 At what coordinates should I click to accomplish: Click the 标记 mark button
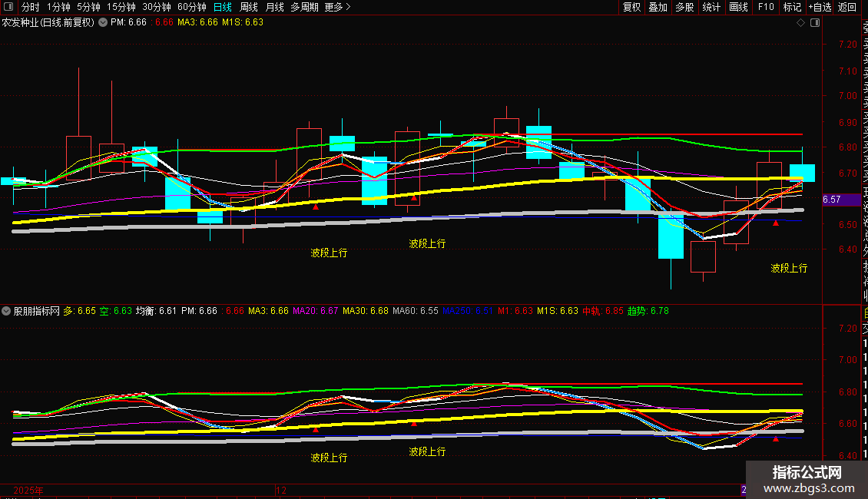[x=792, y=7]
